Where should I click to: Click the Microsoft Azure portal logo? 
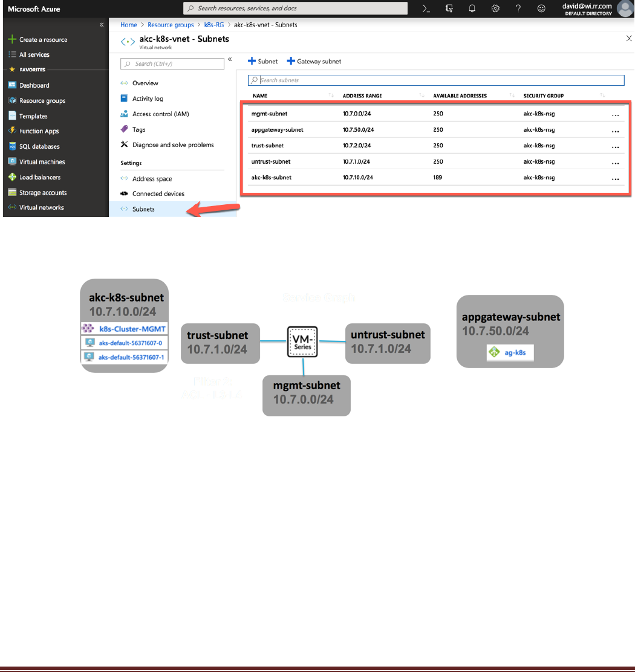point(34,9)
